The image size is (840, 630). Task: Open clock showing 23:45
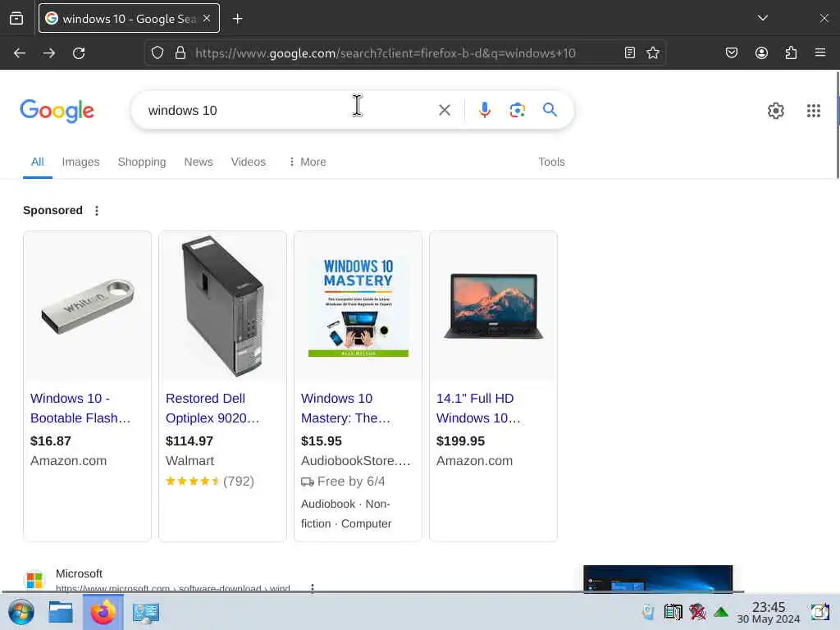coord(768,612)
